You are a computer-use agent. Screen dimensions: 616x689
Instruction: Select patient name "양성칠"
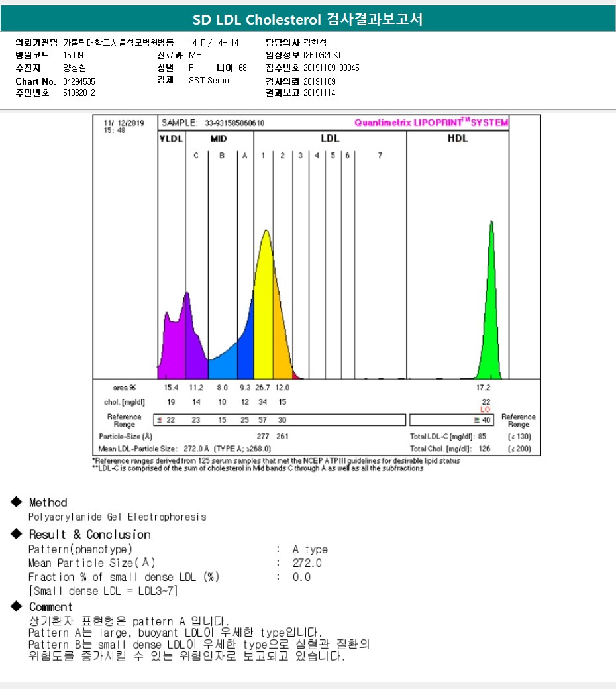point(75,68)
